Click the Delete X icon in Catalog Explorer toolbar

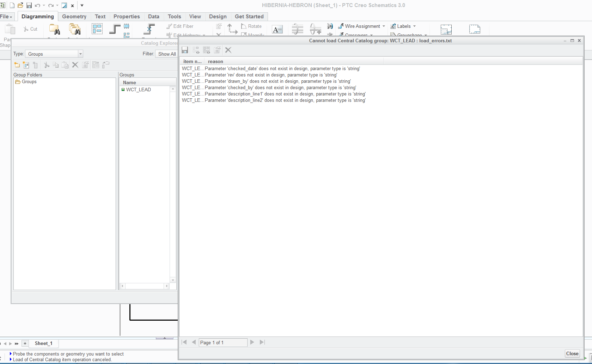pyautogui.click(x=75, y=65)
